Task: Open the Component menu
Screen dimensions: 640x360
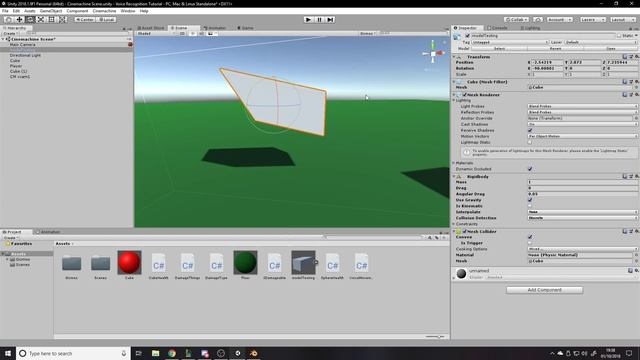Action: point(77,11)
